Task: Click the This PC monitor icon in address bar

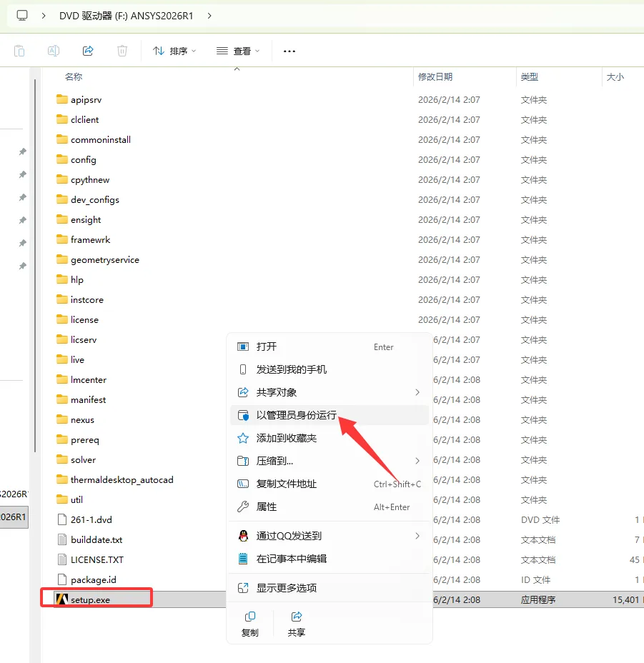Action: (22, 16)
